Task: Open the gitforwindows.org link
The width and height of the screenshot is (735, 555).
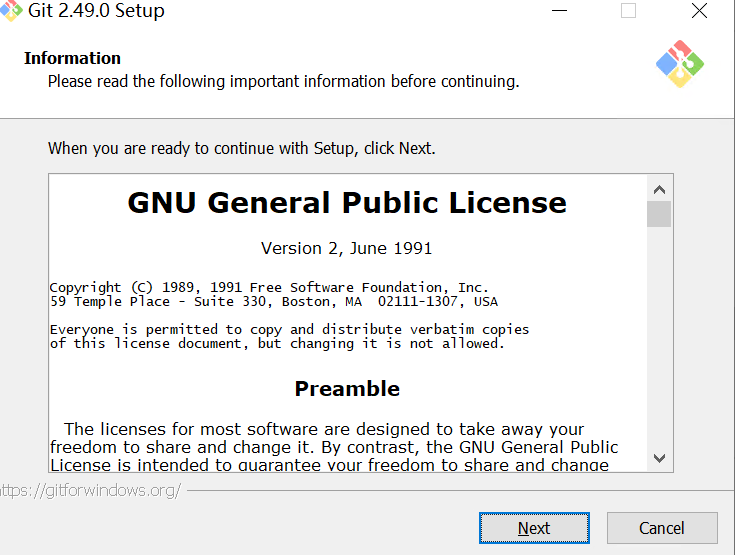Action: 91,490
